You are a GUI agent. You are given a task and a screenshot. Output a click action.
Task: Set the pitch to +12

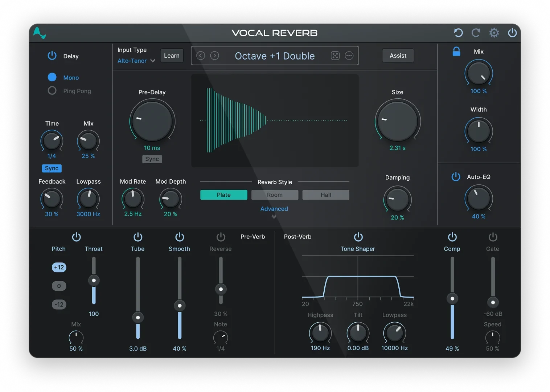coord(59,267)
